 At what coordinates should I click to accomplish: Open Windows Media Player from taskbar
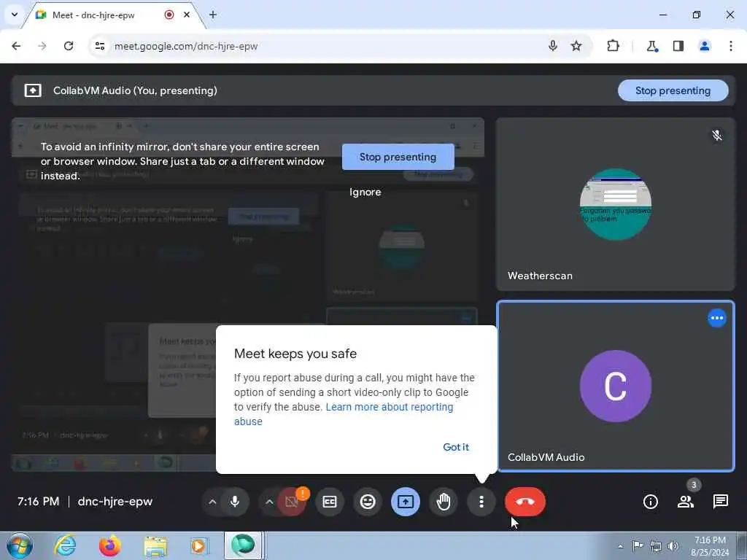click(x=199, y=545)
